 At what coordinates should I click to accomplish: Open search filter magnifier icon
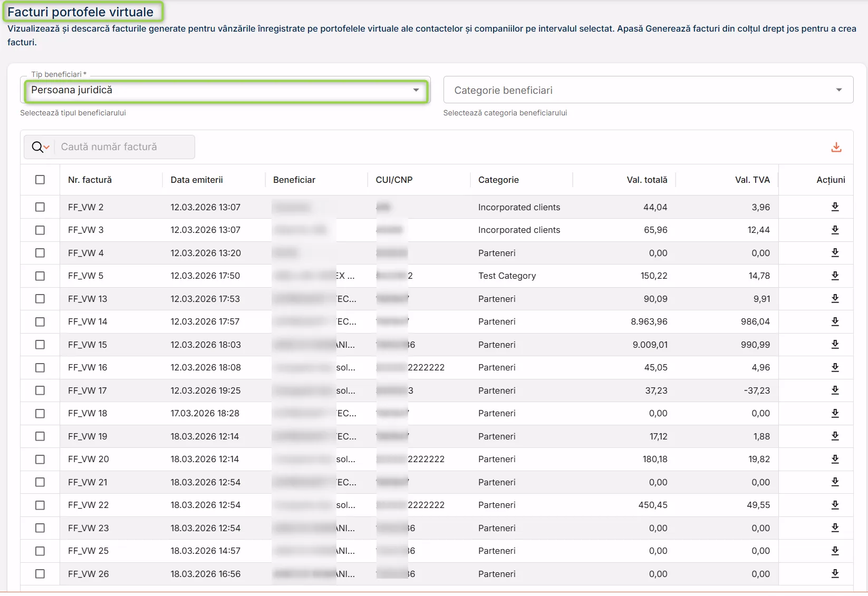[x=40, y=147]
